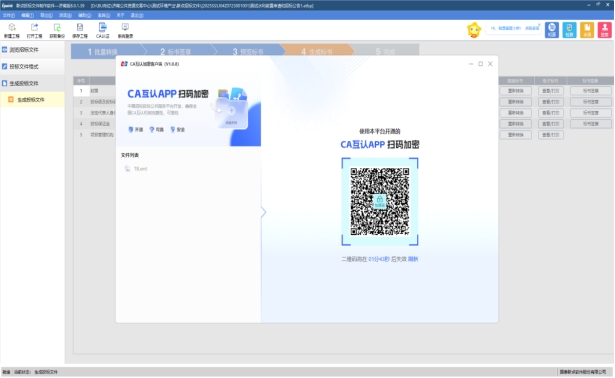Image resolution: width=615 pixels, height=378 pixels.
Task: Click the QR code image in CA dialog
Action: tap(380, 202)
